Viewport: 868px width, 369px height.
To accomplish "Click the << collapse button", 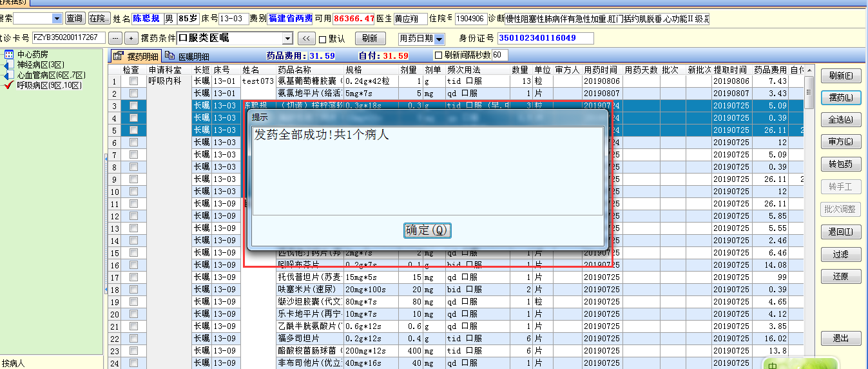I will coord(306,39).
